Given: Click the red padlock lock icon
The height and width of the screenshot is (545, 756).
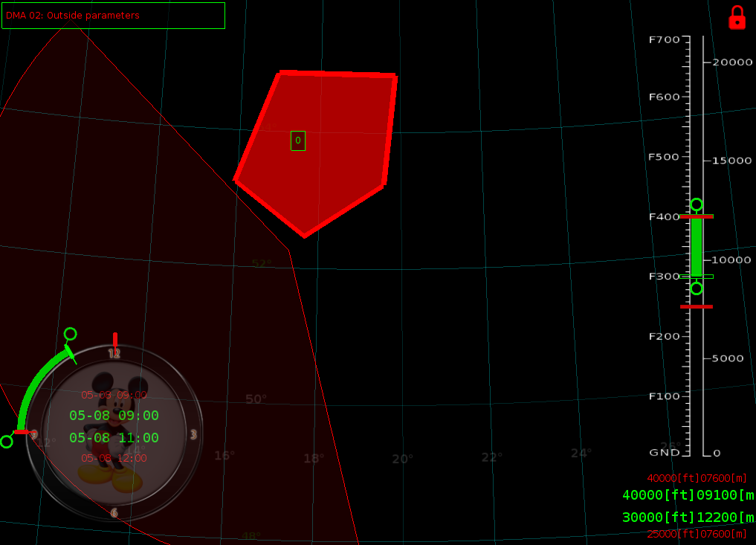Looking at the screenshot, I should coord(737,17).
